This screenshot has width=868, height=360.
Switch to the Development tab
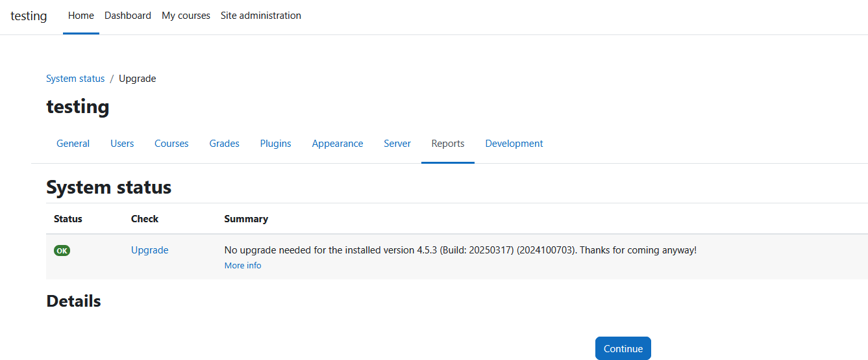click(x=514, y=144)
